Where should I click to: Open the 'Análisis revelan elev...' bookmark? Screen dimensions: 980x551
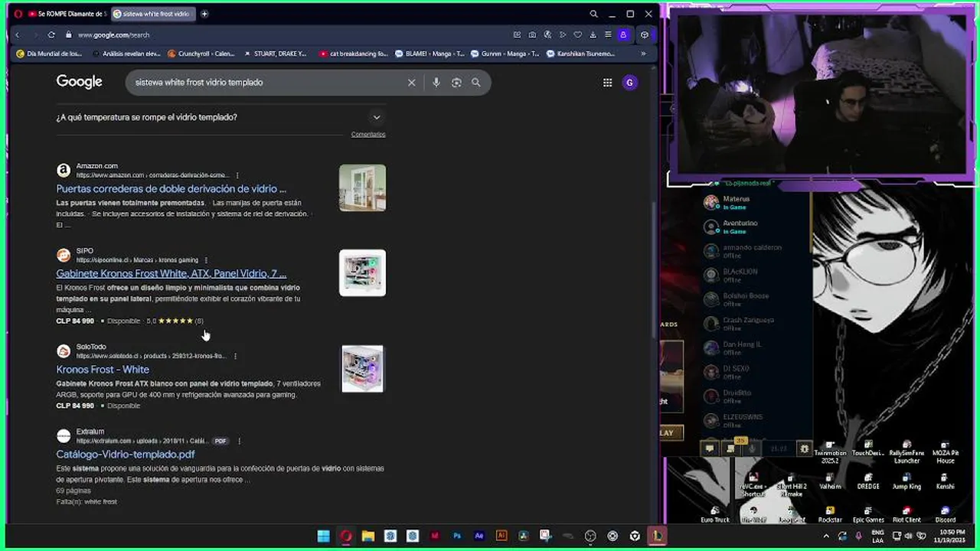[126, 54]
